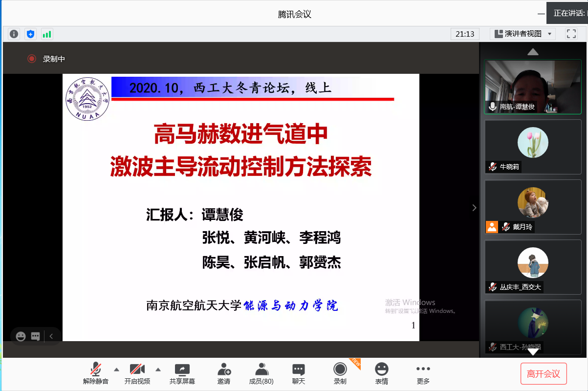588x391 pixels.
Task: Open Members (成员) list of 80
Action: [x=261, y=373]
